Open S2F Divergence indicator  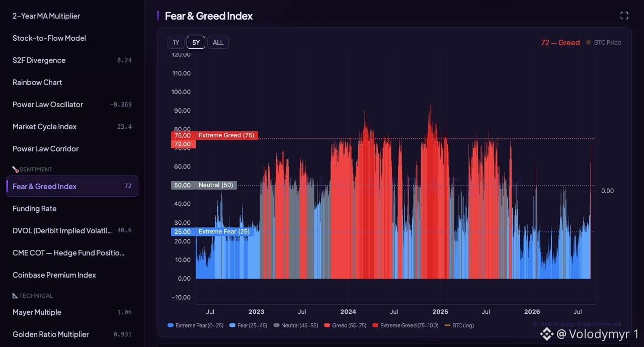pyautogui.click(x=72, y=60)
